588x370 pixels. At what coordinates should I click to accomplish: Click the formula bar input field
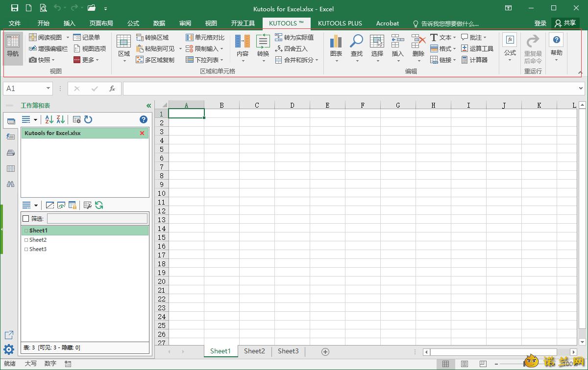[350, 89]
